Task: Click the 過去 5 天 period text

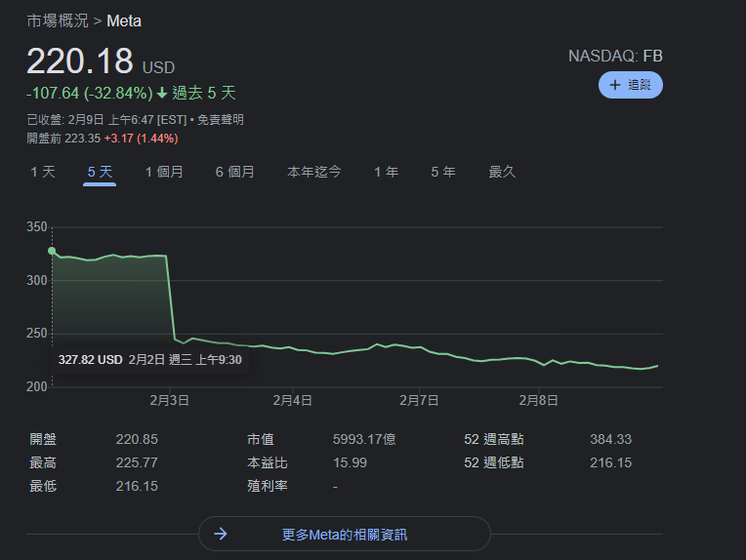Action: tap(204, 93)
